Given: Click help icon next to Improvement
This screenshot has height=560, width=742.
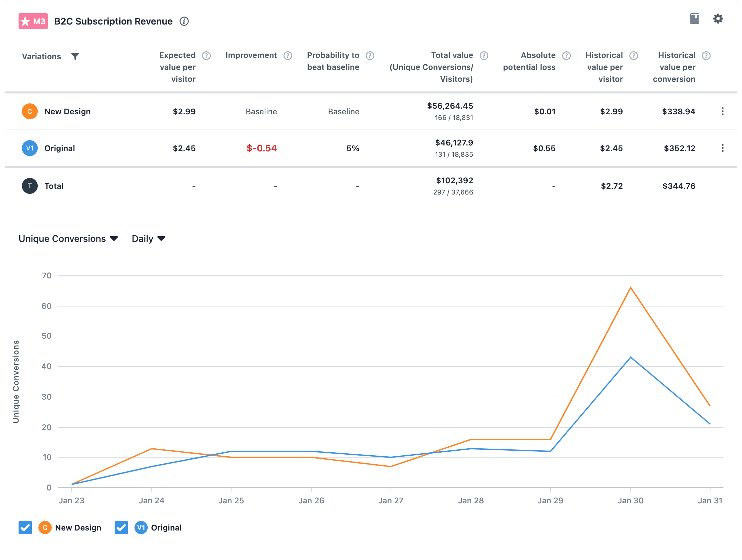Looking at the screenshot, I should pyautogui.click(x=288, y=55).
